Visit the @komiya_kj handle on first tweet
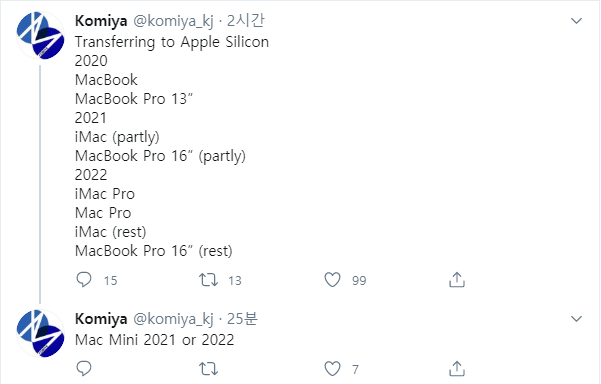This screenshot has width=601, height=384. click(173, 21)
